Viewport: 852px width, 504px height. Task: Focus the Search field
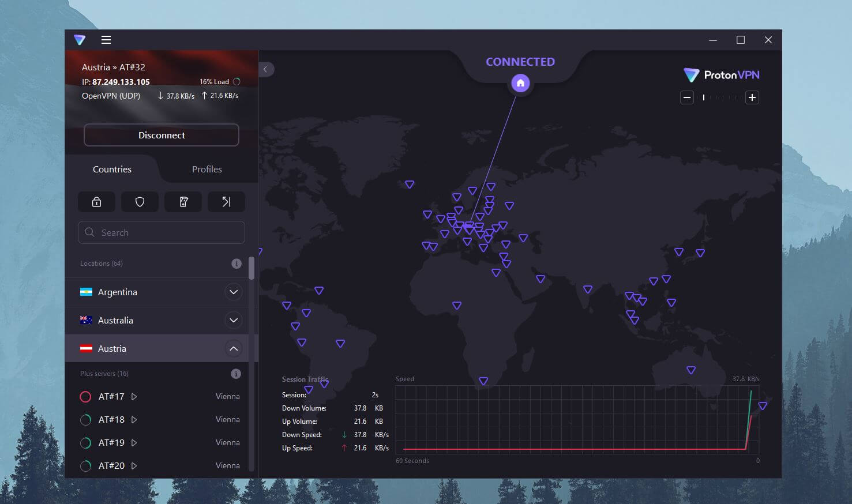(x=162, y=232)
